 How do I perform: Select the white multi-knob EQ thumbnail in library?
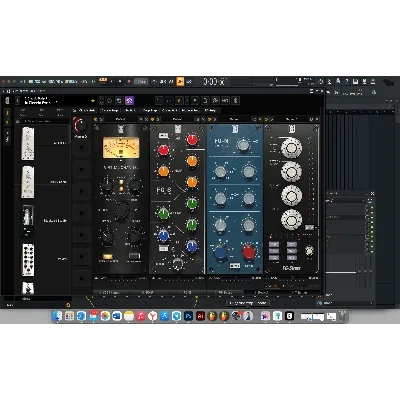(x=28, y=260)
